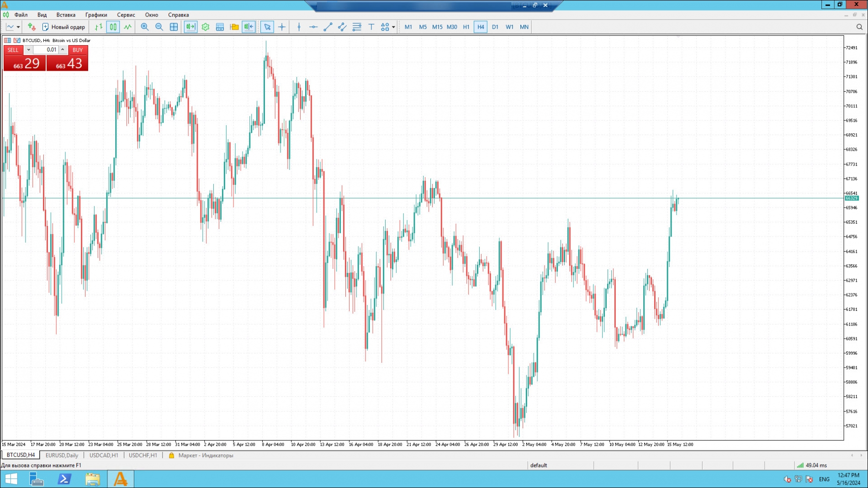Click the lot volume 0.01 input field

pyautogui.click(x=46, y=50)
